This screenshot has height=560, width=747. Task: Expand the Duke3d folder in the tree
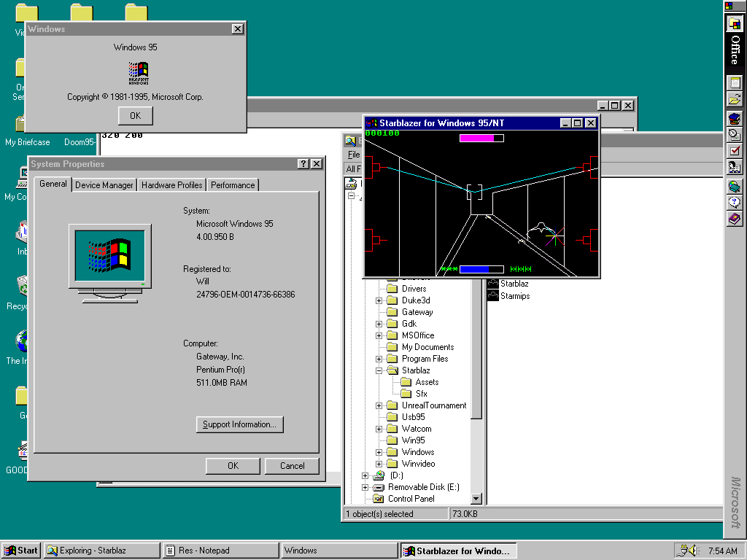(x=379, y=300)
